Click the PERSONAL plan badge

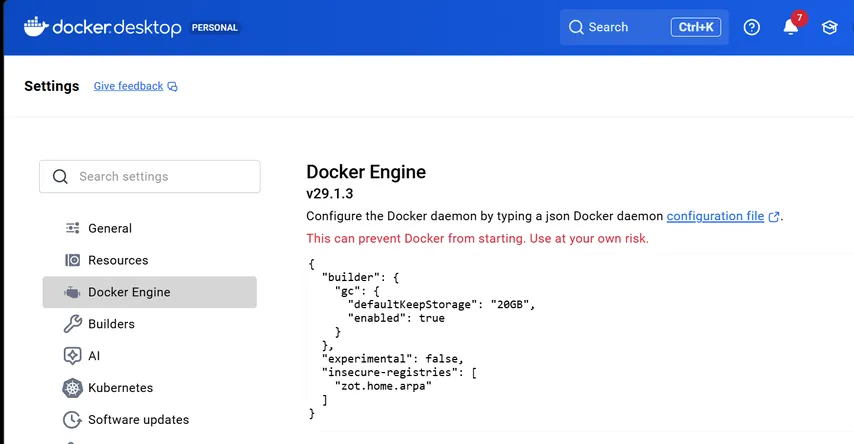coord(215,28)
